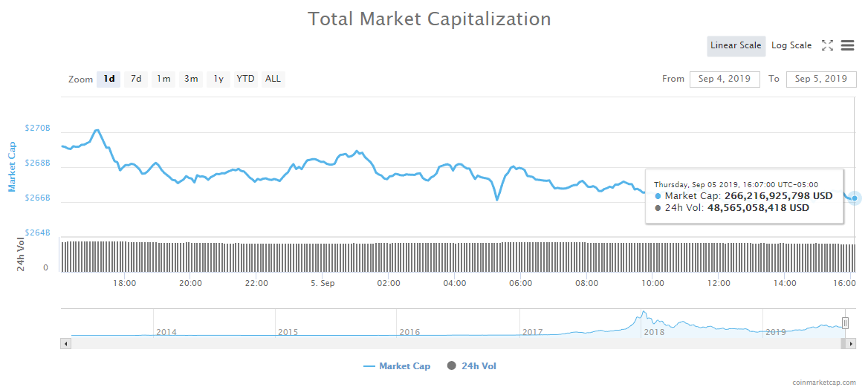The image size is (868, 390).
Task: Open the chart hamburger menu
Action: tap(847, 45)
